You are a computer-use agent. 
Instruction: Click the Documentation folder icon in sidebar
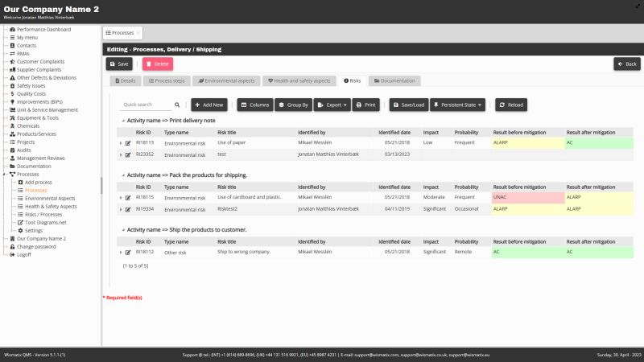[12, 167]
